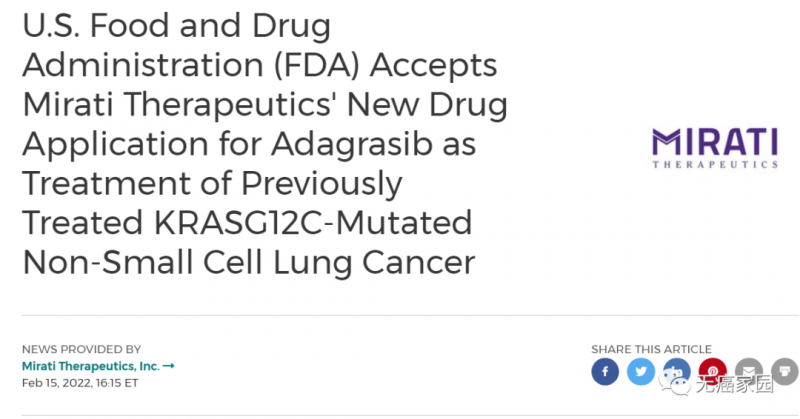Screen dimensions: 800x419
Task: Pin the article on Pinterest
Action: [713, 373]
